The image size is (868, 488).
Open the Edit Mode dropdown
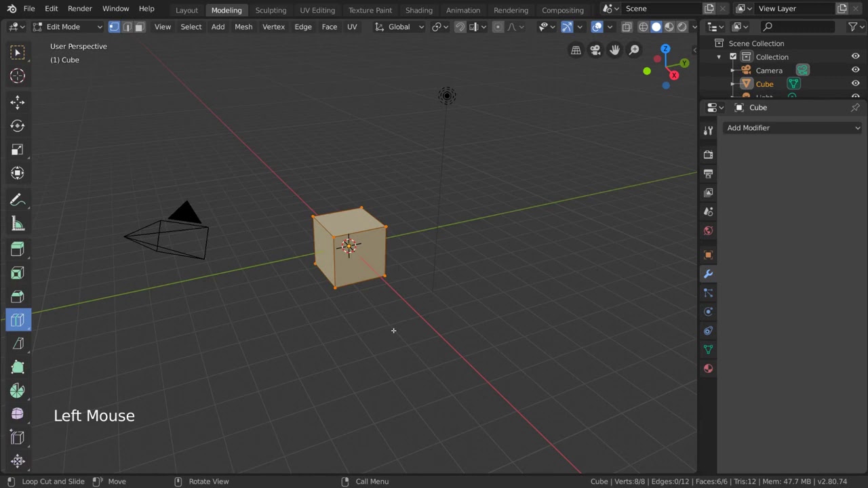coord(68,27)
